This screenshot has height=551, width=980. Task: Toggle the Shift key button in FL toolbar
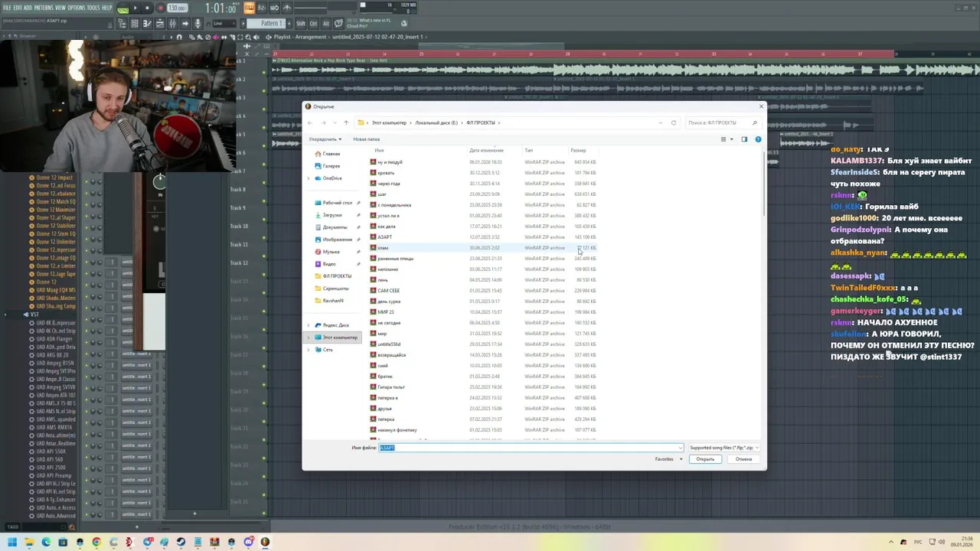[301, 24]
